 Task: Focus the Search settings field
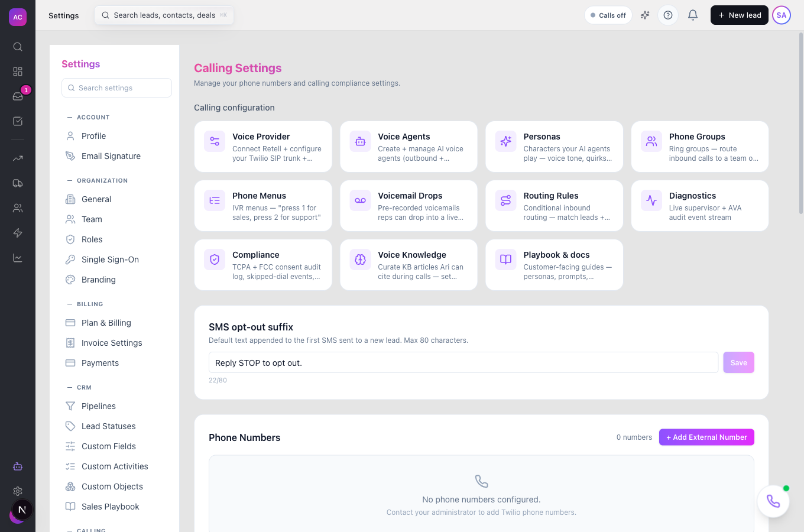click(116, 88)
